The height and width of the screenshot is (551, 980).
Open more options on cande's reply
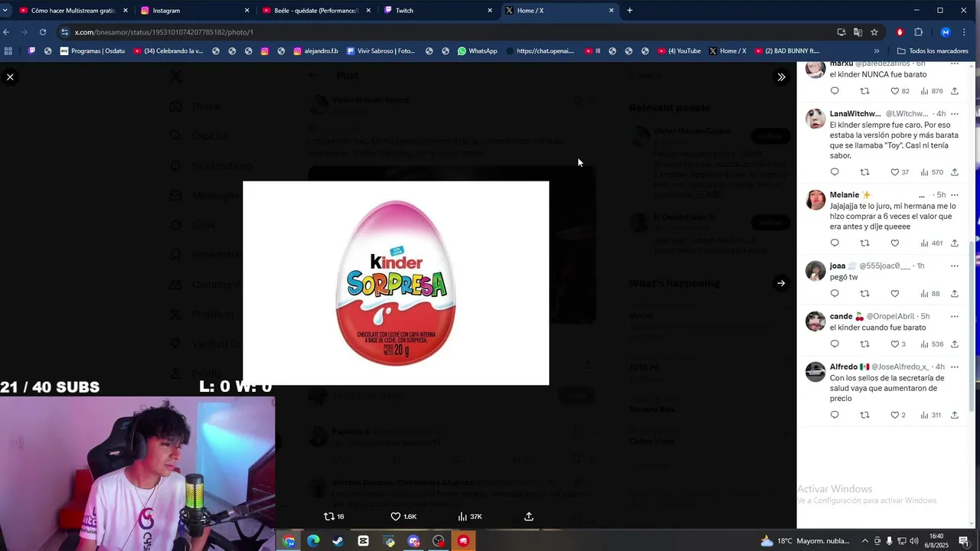[x=955, y=317]
